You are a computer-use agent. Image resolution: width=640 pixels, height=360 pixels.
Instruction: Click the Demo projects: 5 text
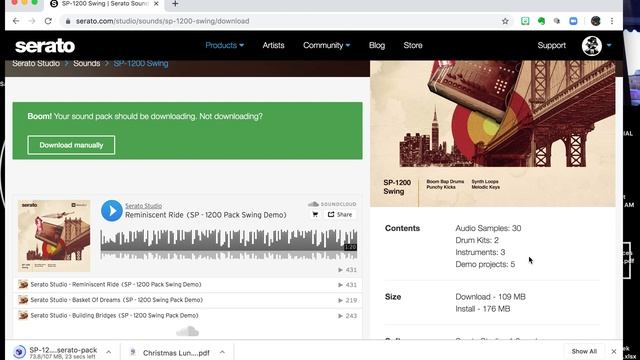(485, 264)
